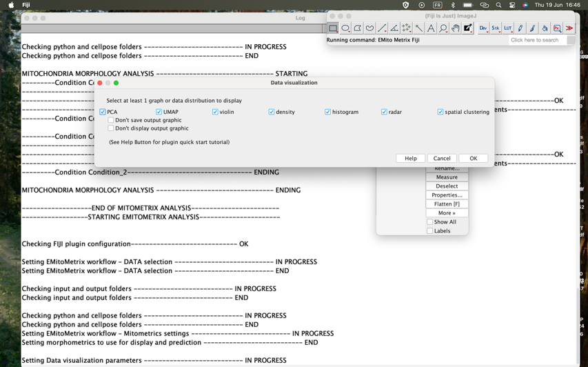The width and height of the screenshot is (588, 367).
Task: Uncheck the PCA checkbox
Action: [103, 112]
